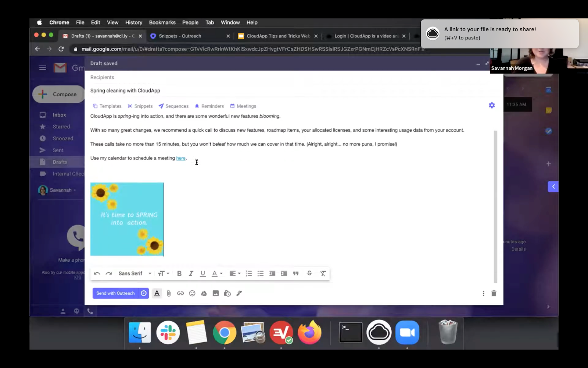
Task: Open schedule send dropdown beside Send with Outreach
Action: tap(144, 293)
